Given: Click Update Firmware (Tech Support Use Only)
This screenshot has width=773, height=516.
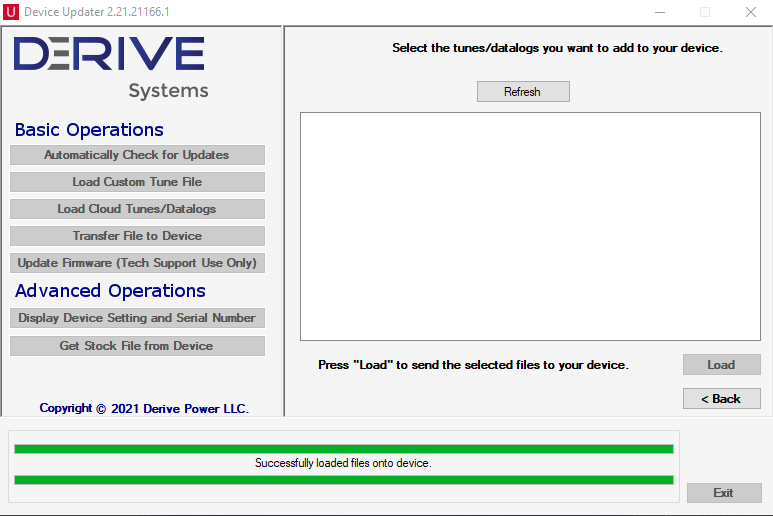Looking at the screenshot, I should 137,263.
